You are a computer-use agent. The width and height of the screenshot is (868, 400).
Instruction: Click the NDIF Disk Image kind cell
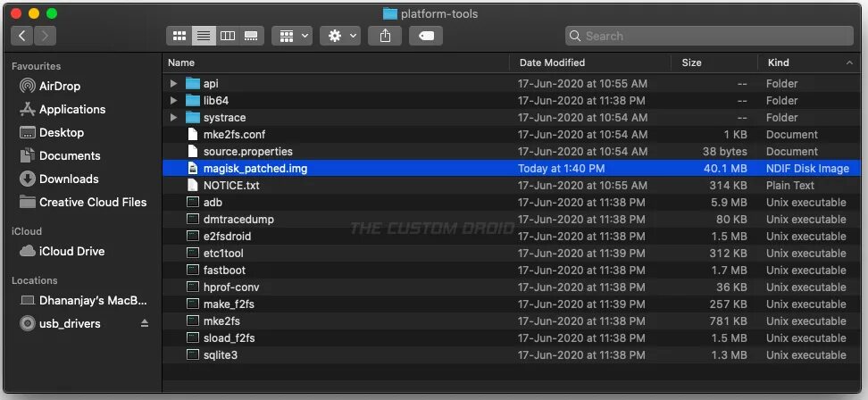point(807,169)
